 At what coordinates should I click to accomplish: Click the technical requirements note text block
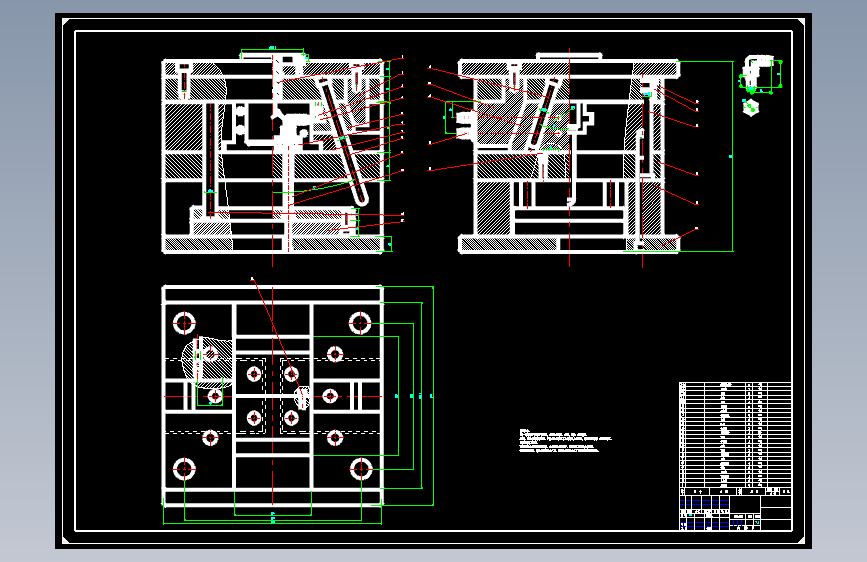(x=565, y=441)
